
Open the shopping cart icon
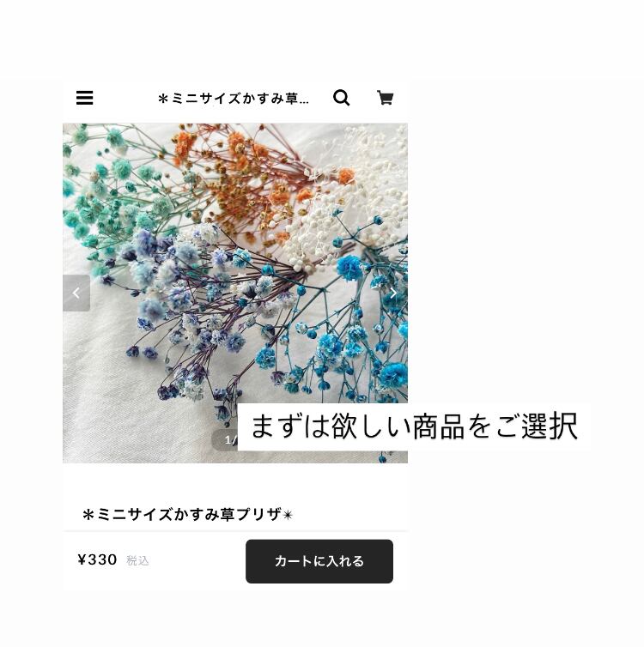pyautogui.click(x=386, y=98)
